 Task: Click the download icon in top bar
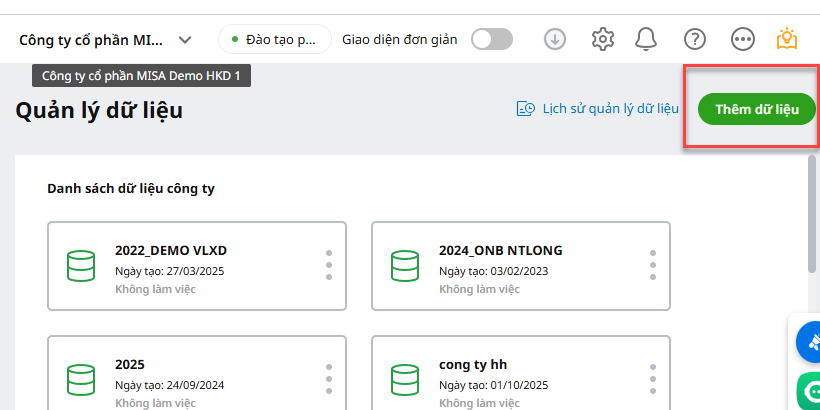point(555,39)
